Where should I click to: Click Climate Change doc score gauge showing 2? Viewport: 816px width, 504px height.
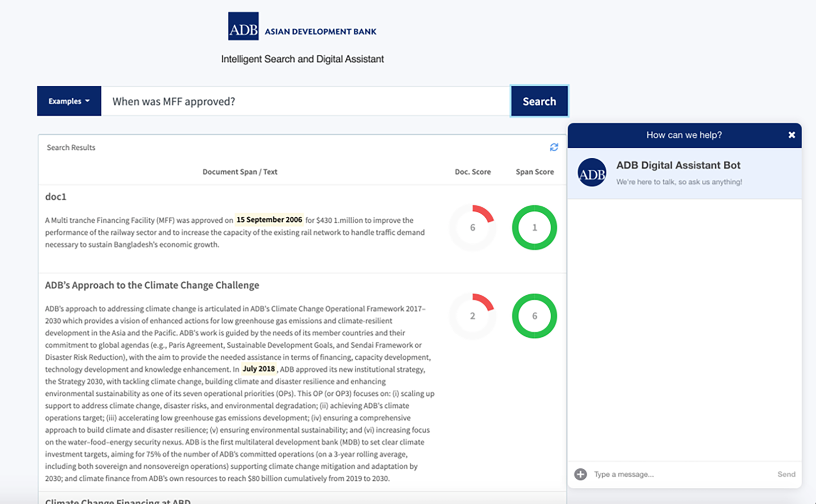pos(472,316)
